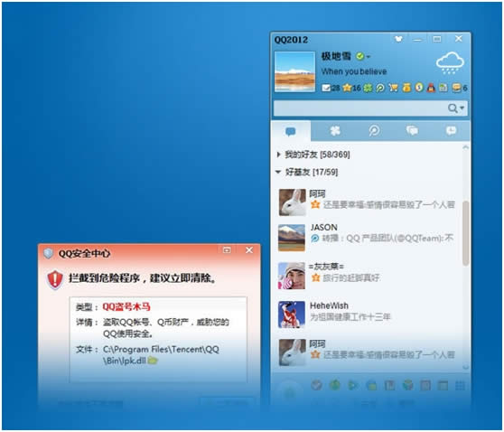Select the contacts tab with blue speech bubble
The image size is (504, 432).
pyautogui.click(x=291, y=131)
